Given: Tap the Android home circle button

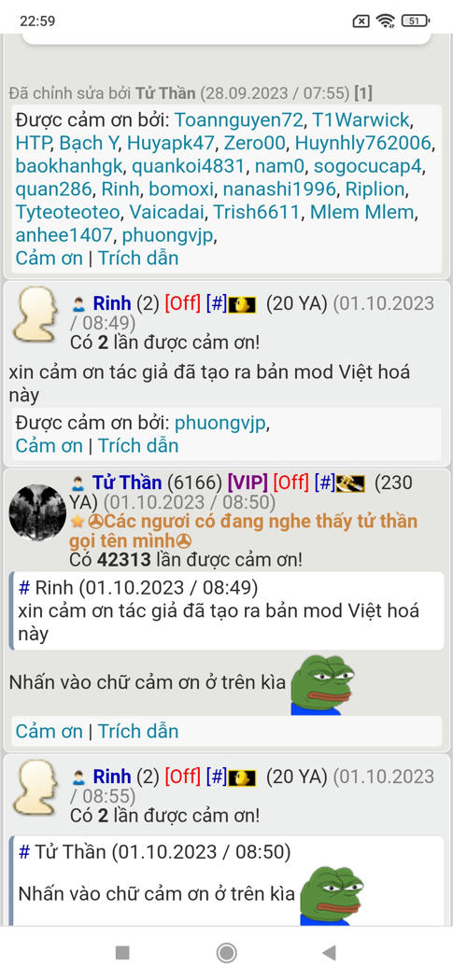Looking at the screenshot, I should [x=226, y=953].
